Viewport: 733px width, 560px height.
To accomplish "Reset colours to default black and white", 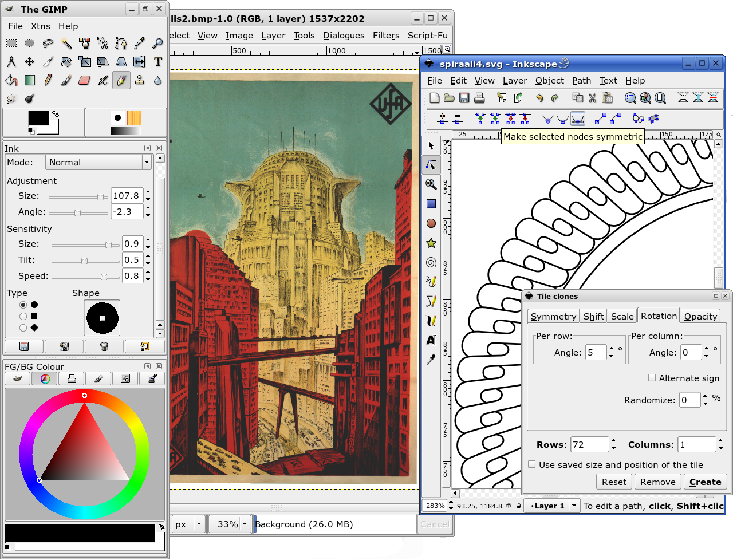I will coord(31,131).
